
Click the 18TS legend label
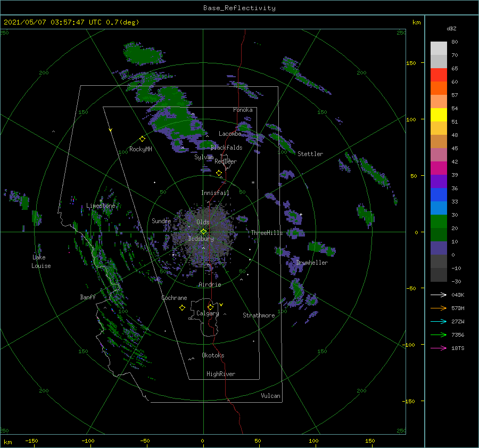458,348
